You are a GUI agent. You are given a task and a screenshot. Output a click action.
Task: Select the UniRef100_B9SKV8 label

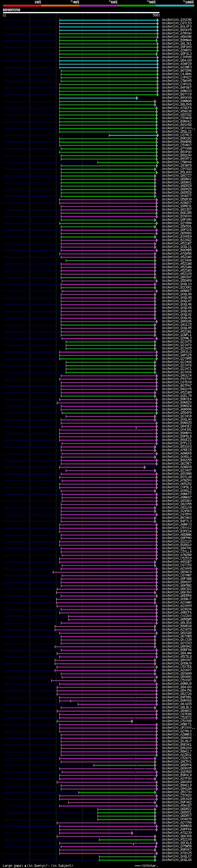(x=177, y=98)
